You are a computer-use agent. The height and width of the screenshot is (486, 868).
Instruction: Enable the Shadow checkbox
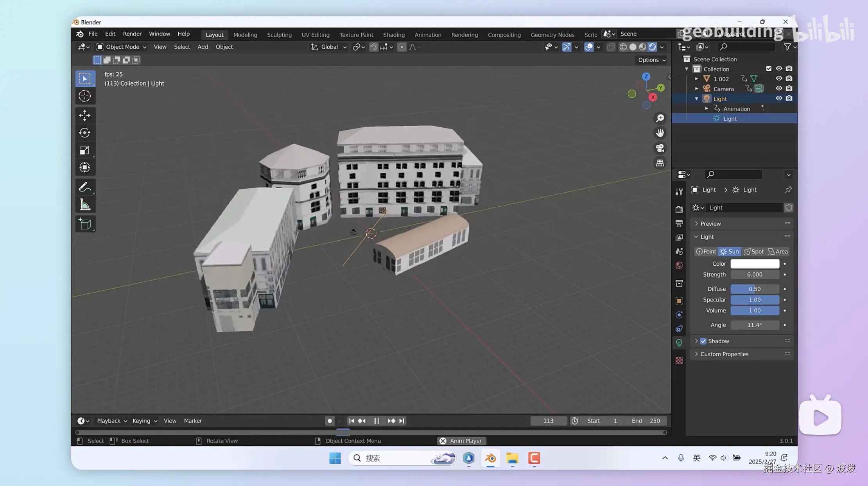pyautogui.click(x=703, y=341)
